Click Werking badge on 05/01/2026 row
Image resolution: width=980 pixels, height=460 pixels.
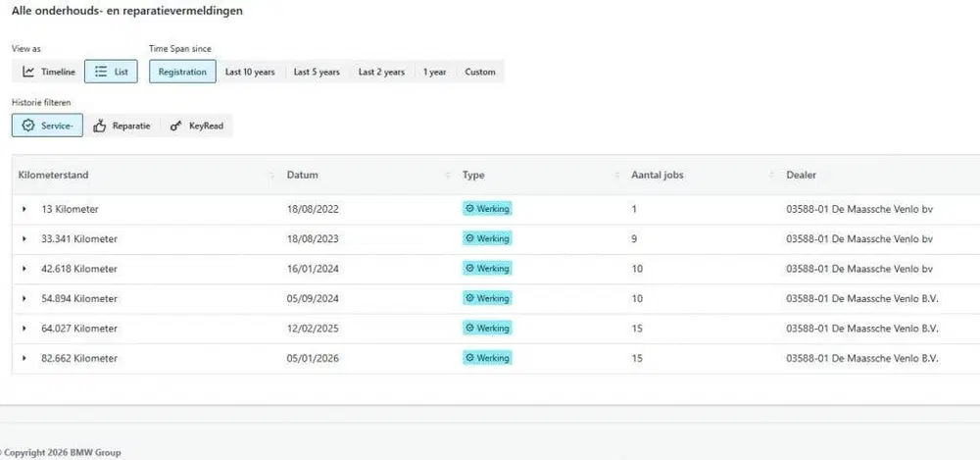point(487,358)
